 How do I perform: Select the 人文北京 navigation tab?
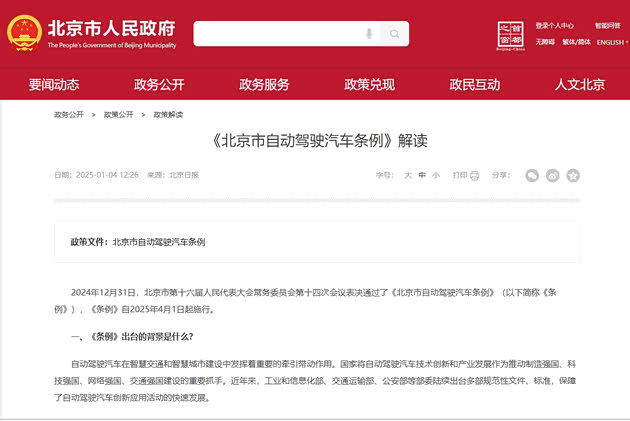point(580,84)
